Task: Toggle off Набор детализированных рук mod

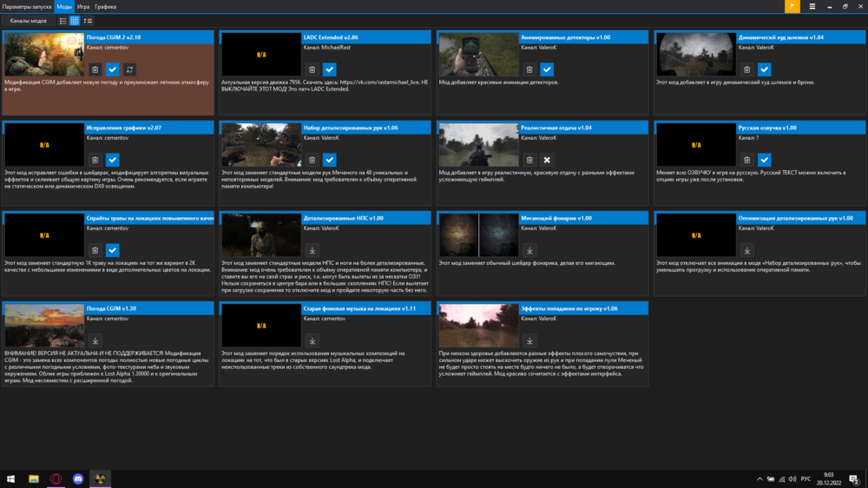Action: coord(330,160)
